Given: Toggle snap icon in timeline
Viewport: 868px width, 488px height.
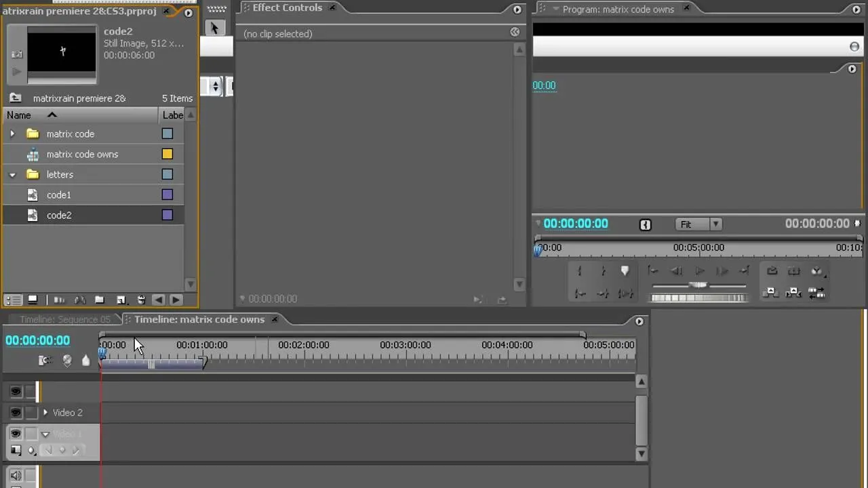Looking at the screenshot, I should coord(45,361).
